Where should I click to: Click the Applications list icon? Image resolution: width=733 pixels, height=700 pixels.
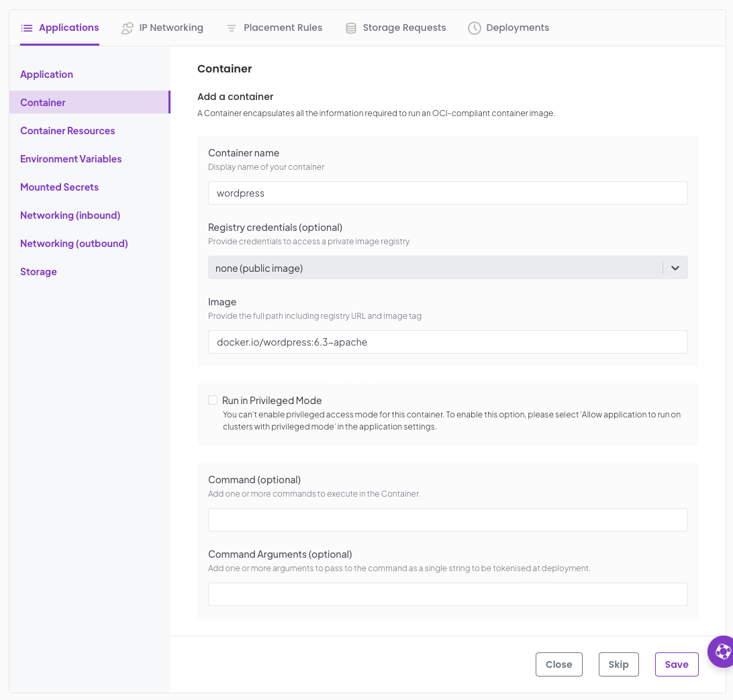click(x=27, y=28)
